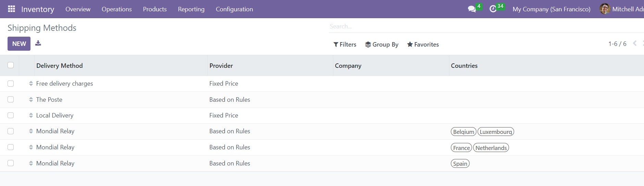This screenshot has width=644, height=186.
Task: Open the Mitchell Admin user menu
Action: click(622, 9)
